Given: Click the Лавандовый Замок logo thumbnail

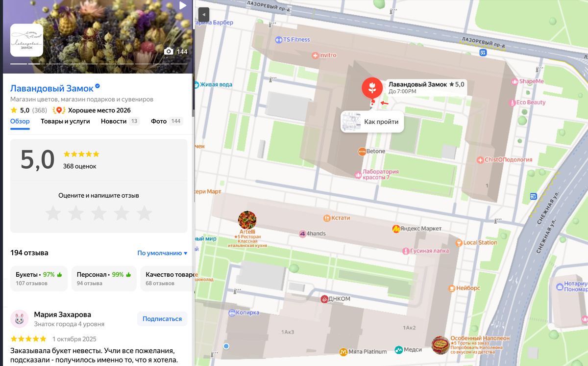Looking at the screenshot, I should tap(27, 40).
